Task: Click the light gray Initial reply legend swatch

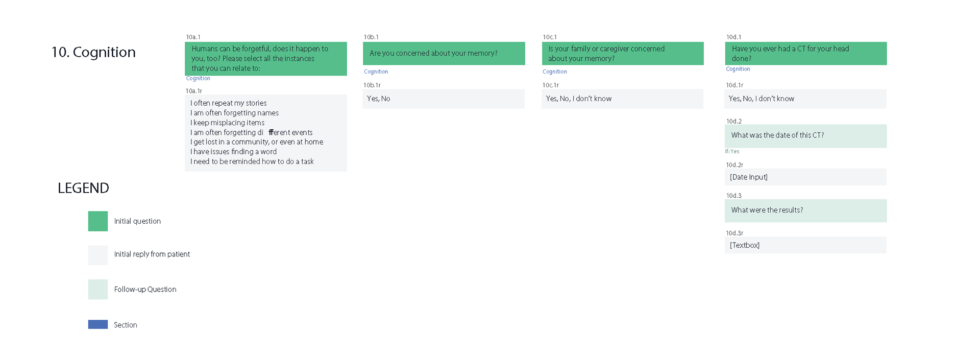Action: coord(98,255)
